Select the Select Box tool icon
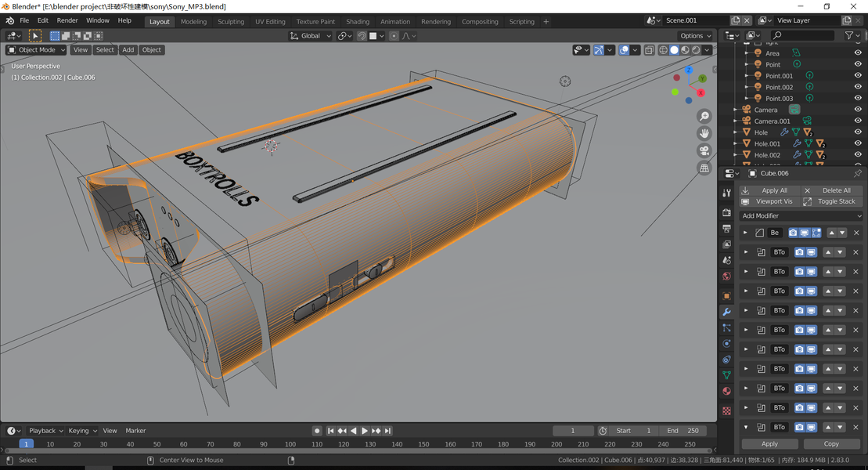The width and height of the screenshot is (868, 470). 35,35
